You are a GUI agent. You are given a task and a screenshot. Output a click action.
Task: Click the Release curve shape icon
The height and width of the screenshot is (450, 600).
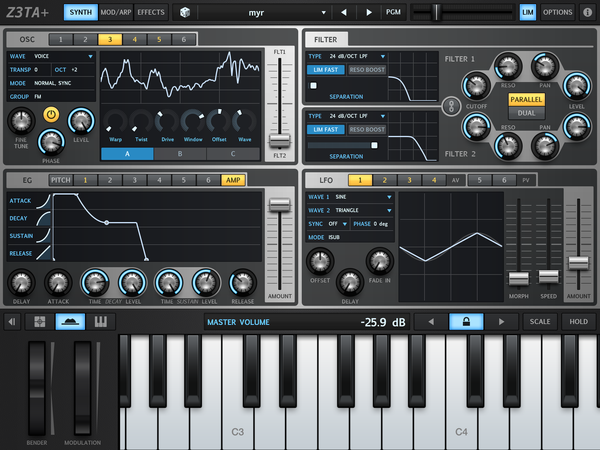[x=43, y=253]
